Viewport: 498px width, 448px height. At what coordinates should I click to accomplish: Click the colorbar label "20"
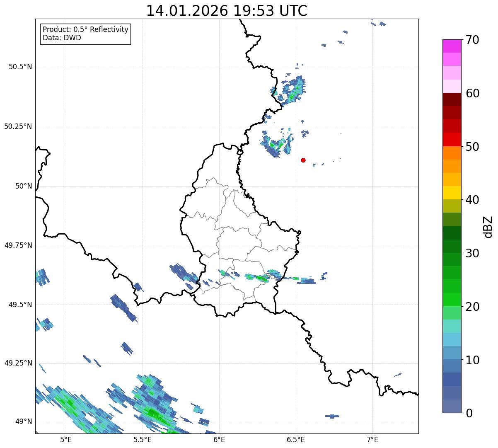473,307
